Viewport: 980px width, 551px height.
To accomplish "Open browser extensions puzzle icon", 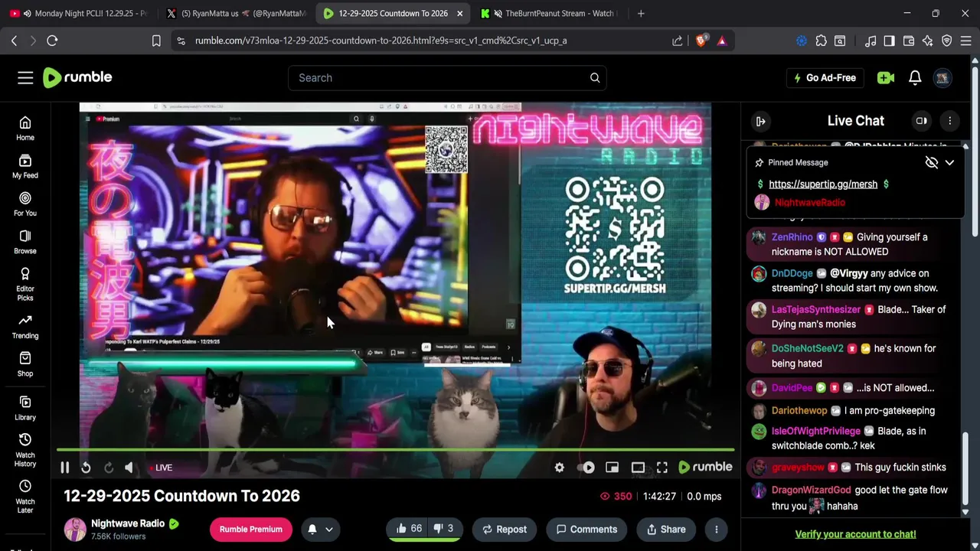I will pyautogui.click(x=821, y=41).
